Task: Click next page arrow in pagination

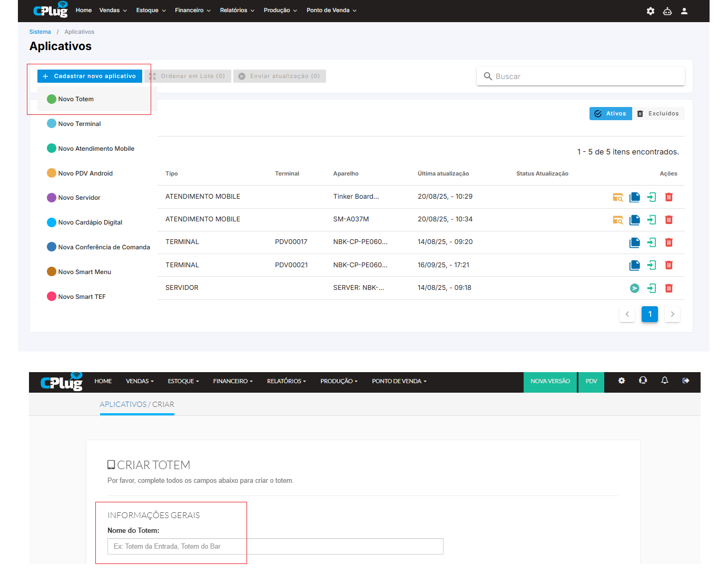Action: click(x=672, y=314)
